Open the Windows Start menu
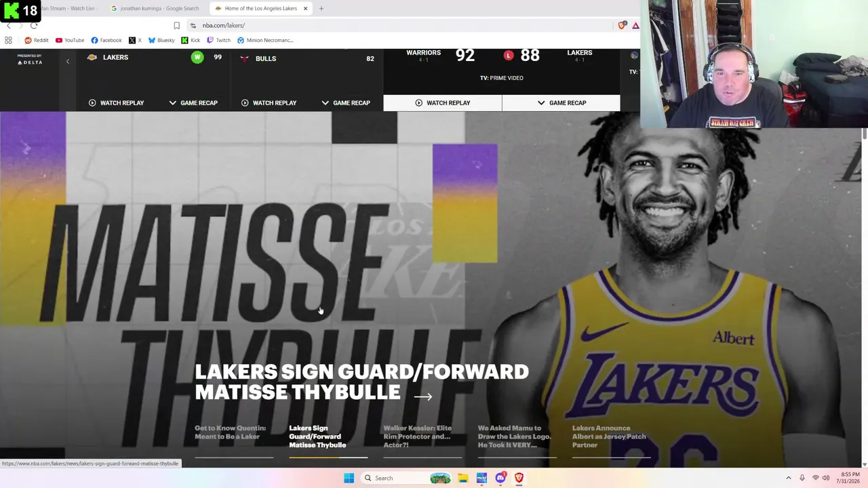 tap(349, 478)
